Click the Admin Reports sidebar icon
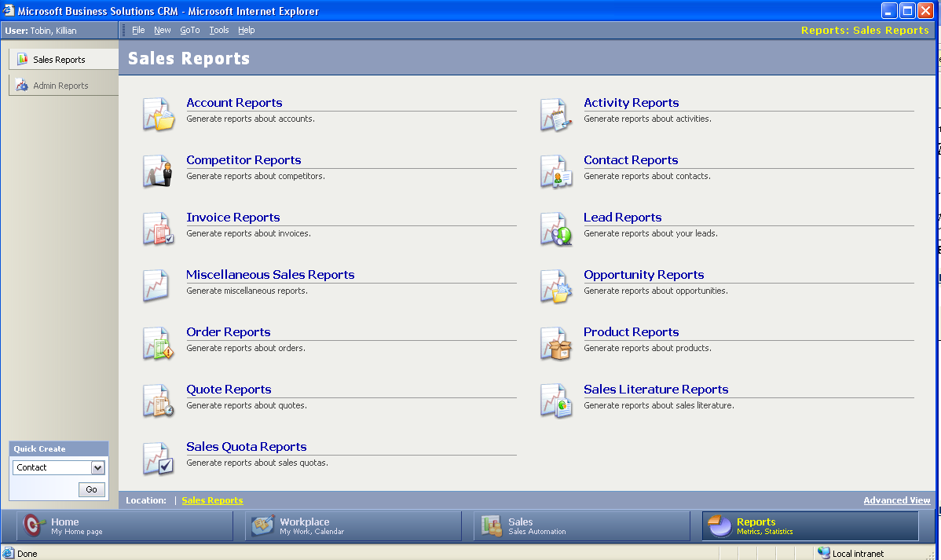 [22, 86]
